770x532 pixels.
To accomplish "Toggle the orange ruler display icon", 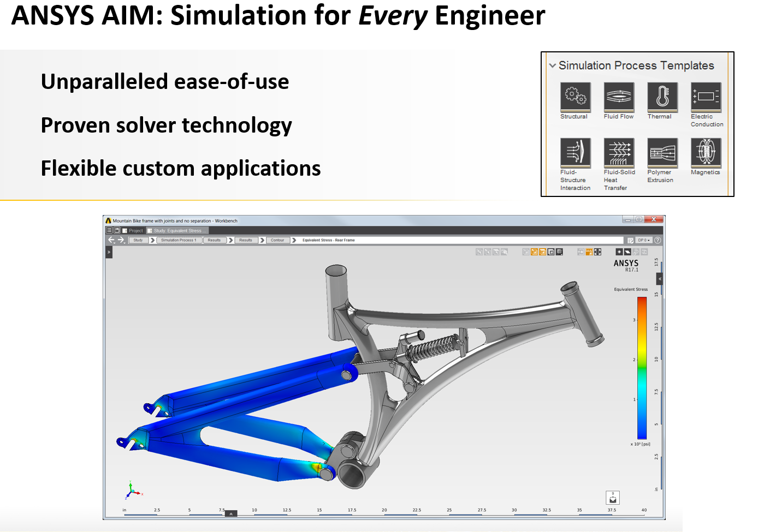I will pyautogui.click(x=589, y=252).
